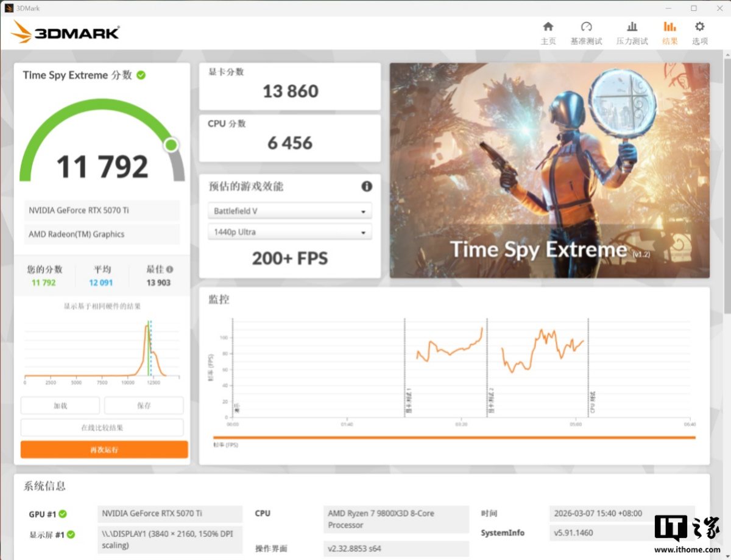Screen dimensions: 731x560
Task: Click the graphics test 2 marker in monitoring chart
Action: pos(491,402)
